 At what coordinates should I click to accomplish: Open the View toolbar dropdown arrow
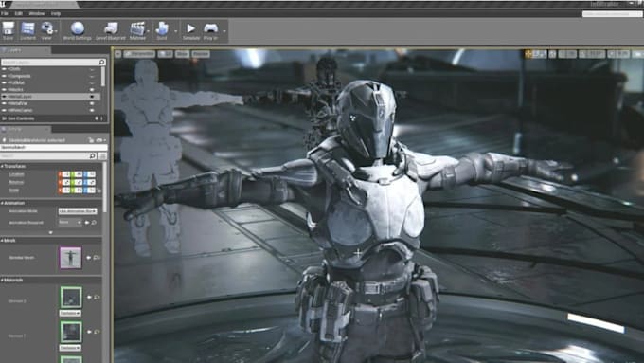[56, 31]
